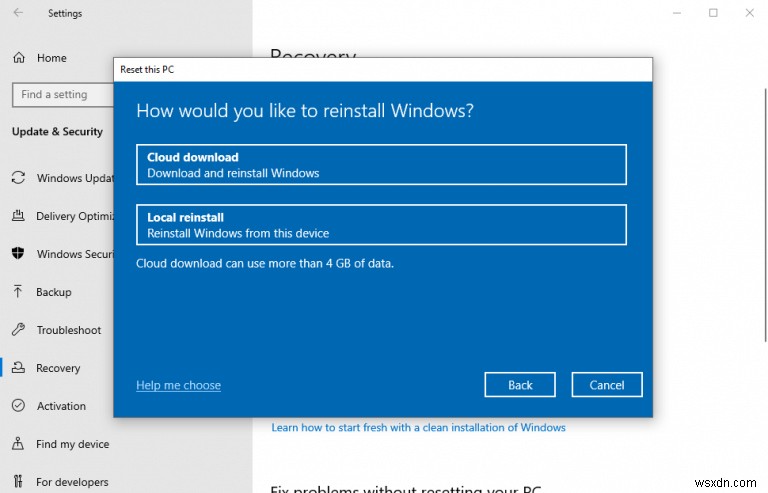This screenshot has height=493, width=768.
Task: Click the Settings back arrow icon
Action: [18, 13]
